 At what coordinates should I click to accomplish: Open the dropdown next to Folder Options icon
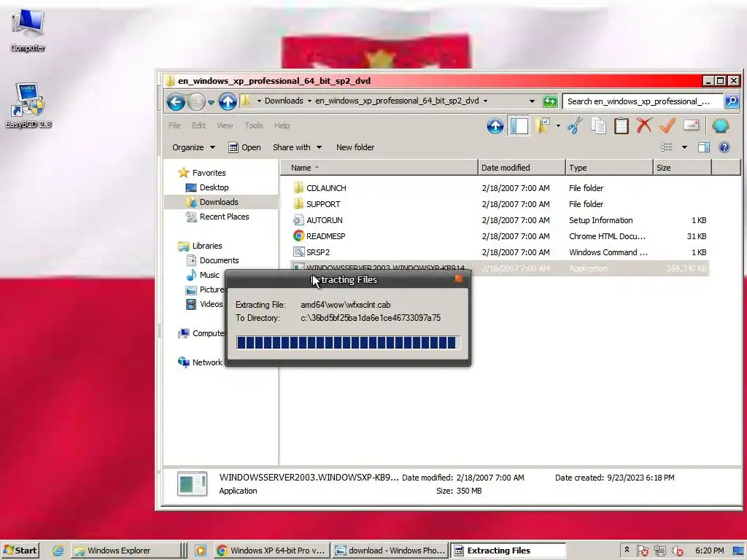[x=558, y=125]
